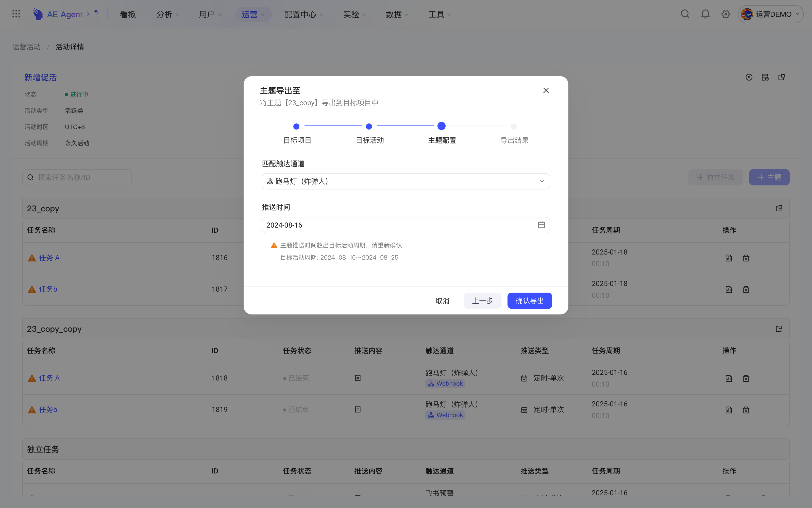
Task: Open settings gear in top bar
Action: click(x=725, y=14)
